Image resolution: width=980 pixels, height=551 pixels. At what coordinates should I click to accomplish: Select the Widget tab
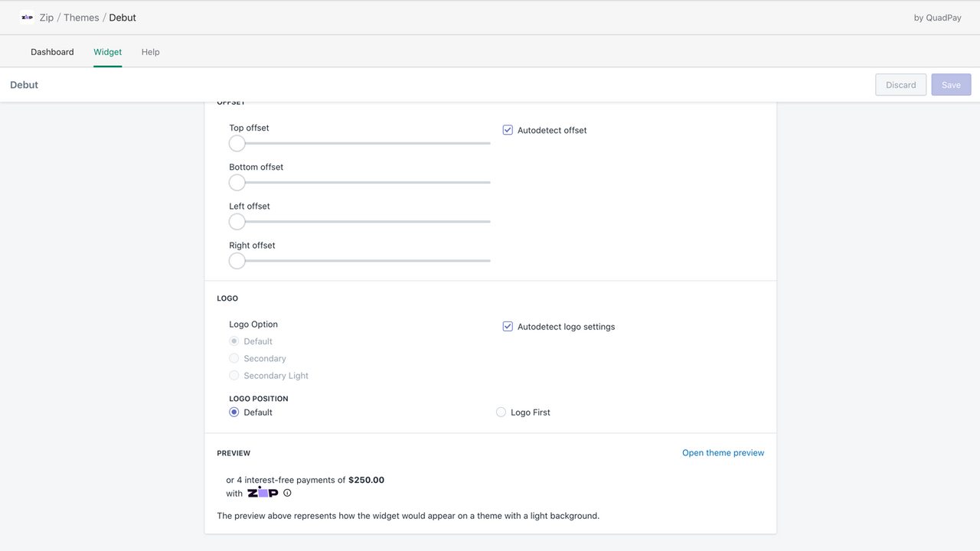click(108, 52)
